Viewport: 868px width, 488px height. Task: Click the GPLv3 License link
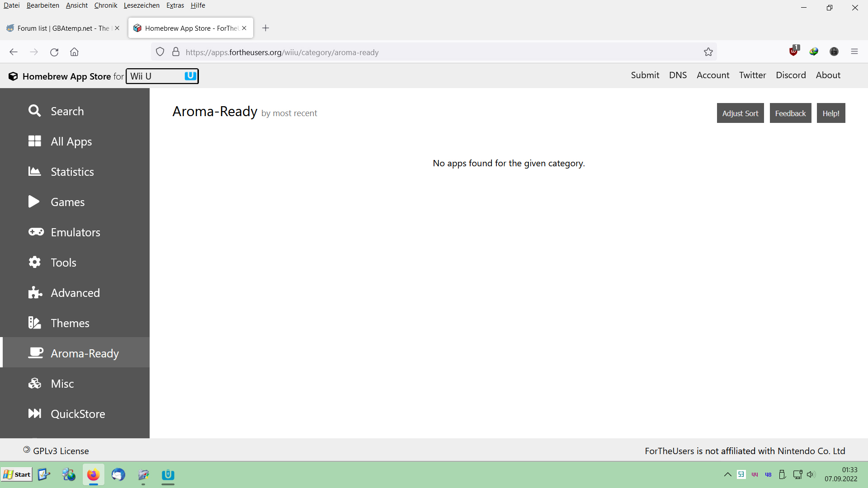pos(61,451)
